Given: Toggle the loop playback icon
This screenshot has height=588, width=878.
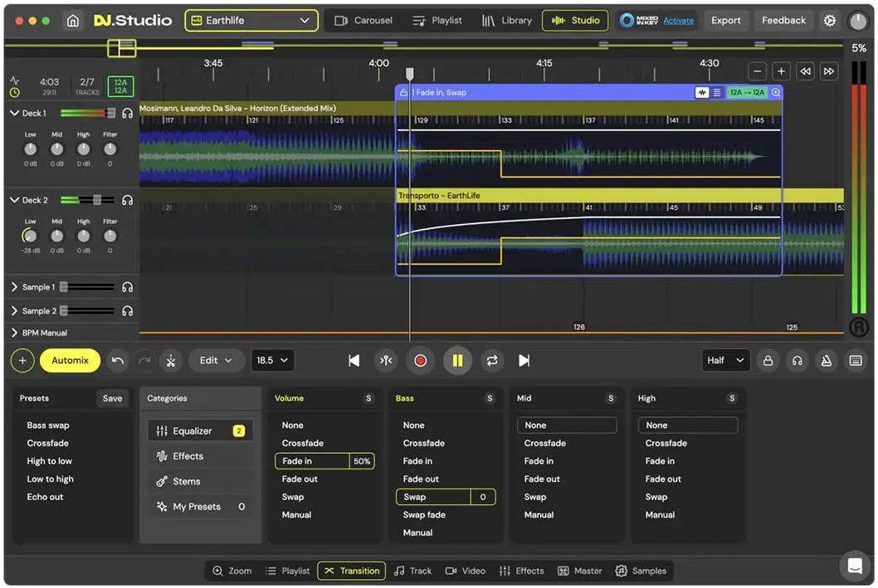Looking at the screenshot, I should click(x=492, y=361).
